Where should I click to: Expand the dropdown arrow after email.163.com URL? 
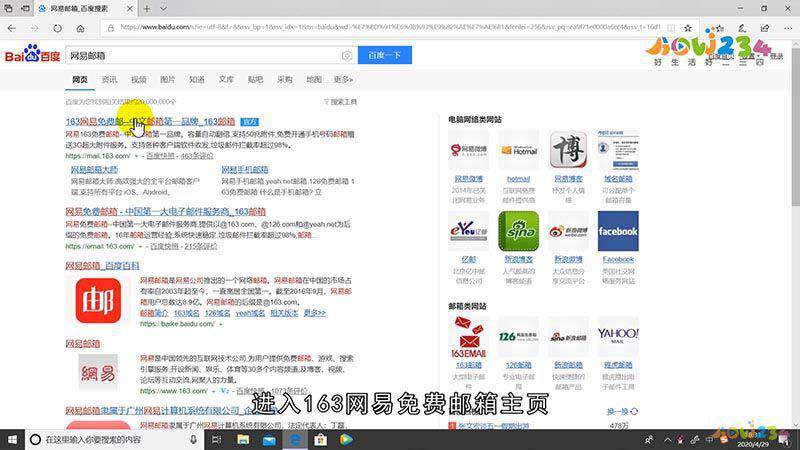click(140, 246)
